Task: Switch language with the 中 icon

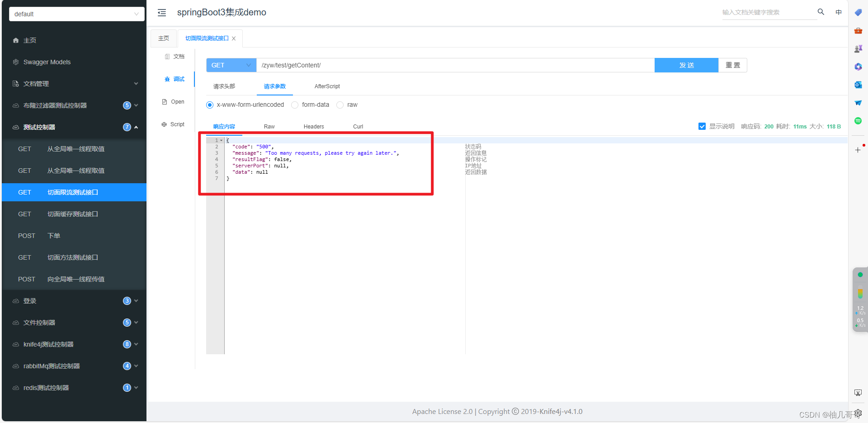Action: tap(839, 12)
